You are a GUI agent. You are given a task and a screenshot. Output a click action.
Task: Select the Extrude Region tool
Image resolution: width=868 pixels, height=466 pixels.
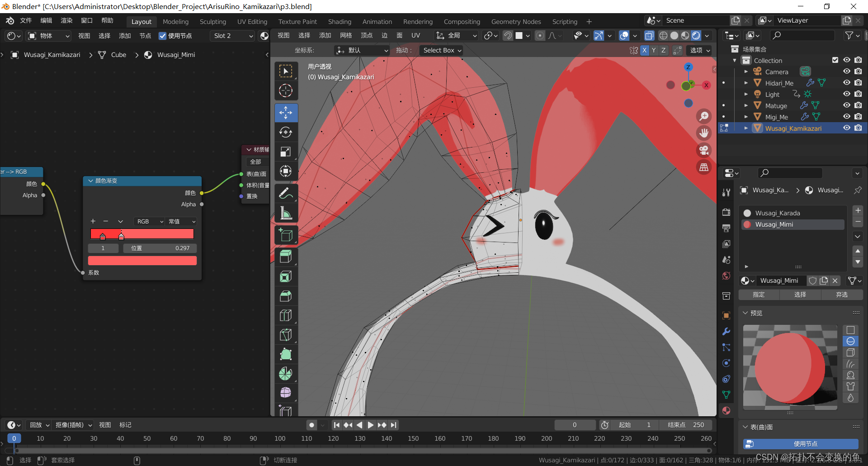tap(286, 257)
